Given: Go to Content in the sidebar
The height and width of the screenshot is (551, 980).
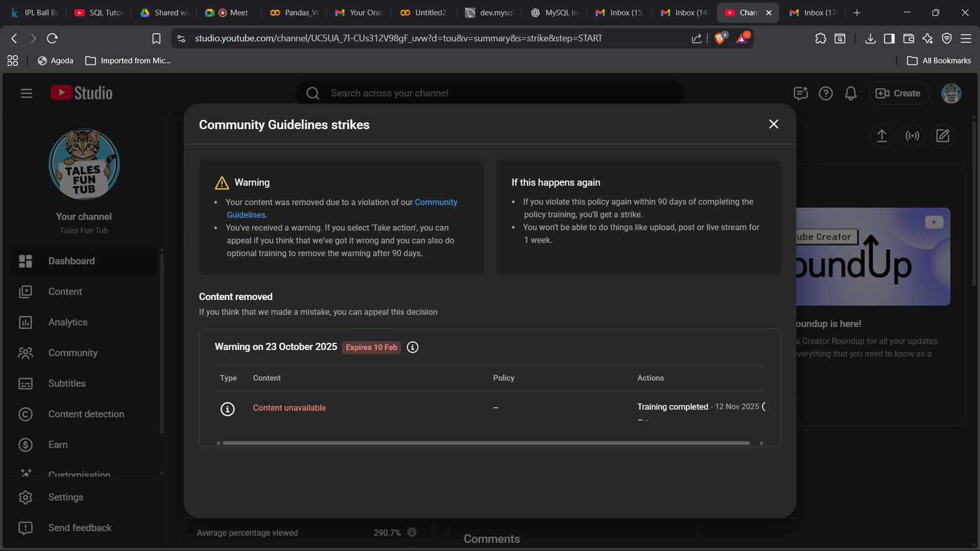Looking at the screenshot, I should (x=65, y=291).
